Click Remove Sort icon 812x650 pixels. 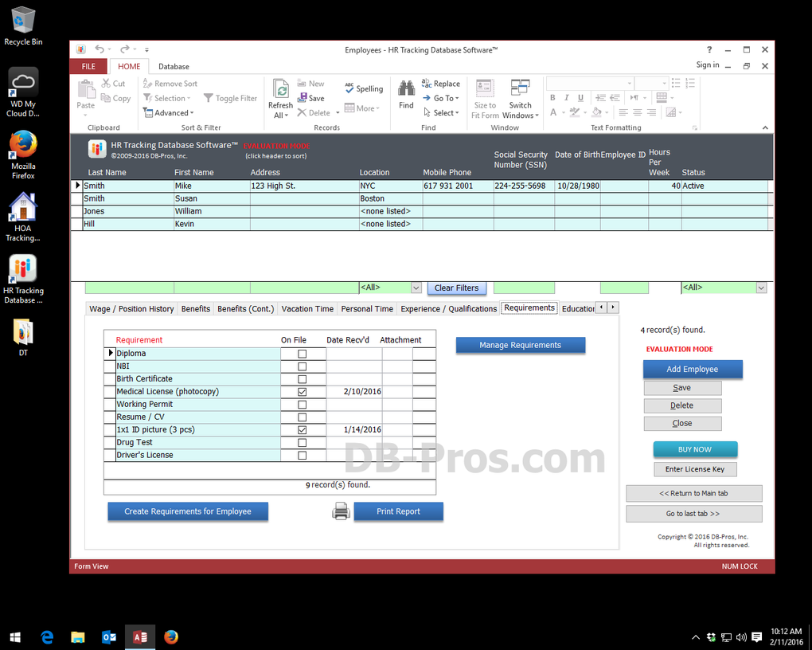(147, 83)
